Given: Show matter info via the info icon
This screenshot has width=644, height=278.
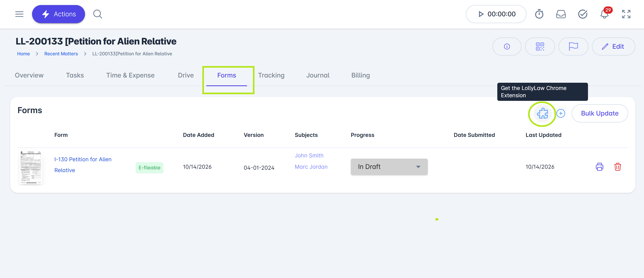Looking at the screenshot, I should point(507,47).
